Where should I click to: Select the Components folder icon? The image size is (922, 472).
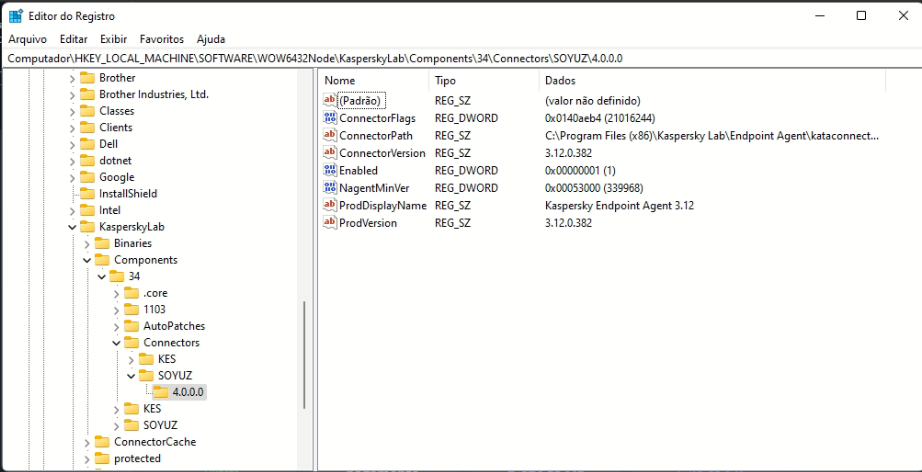pyautogui.click(x=102, y=259)
